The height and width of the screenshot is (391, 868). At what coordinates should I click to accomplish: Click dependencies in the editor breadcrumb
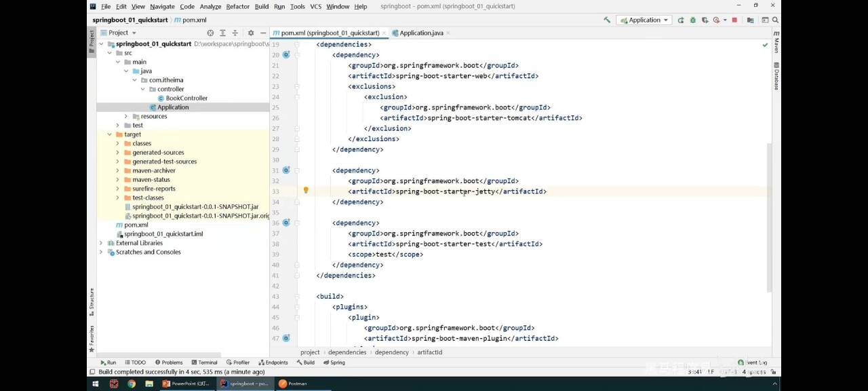[x=347, y=352]
